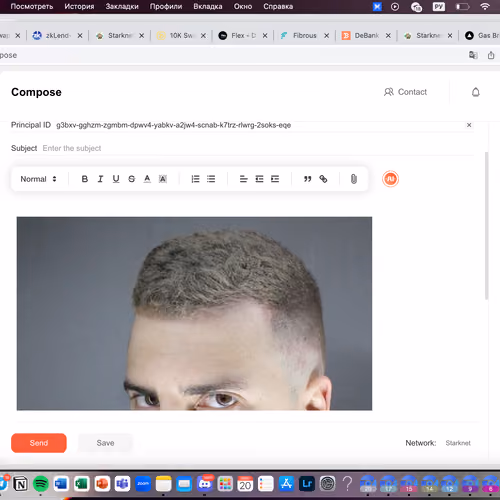This screenshot has height=500, width=500.
Task: Focus the Subject input field
Action: click(x=258, y=148)
